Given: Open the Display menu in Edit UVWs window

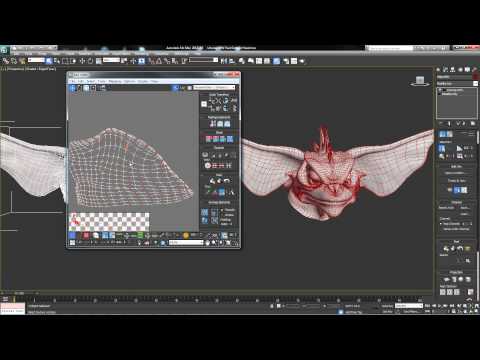Looking at the screenshot, I should (x=143, y=81).
